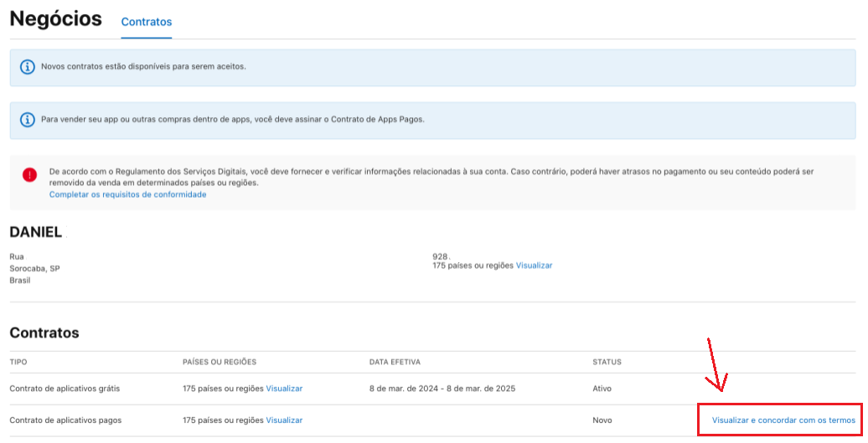
Task: Click the Negócios page heading
Action: (55, 19)
